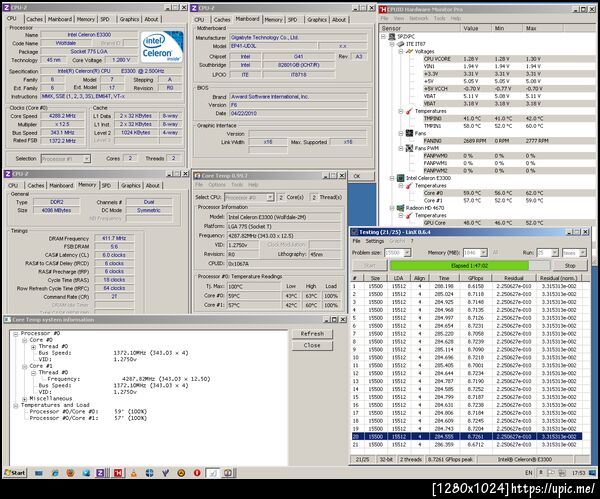This screenshot has height=499, width=600.
Task: Expand Miscellaneous node in Core Temp information
Action: point(24,399)
